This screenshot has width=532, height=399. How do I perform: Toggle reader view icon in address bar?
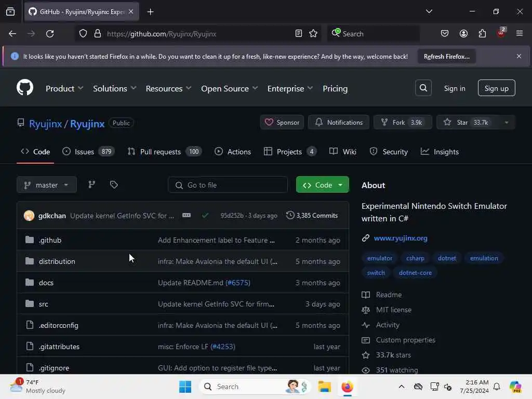point(298,34)
